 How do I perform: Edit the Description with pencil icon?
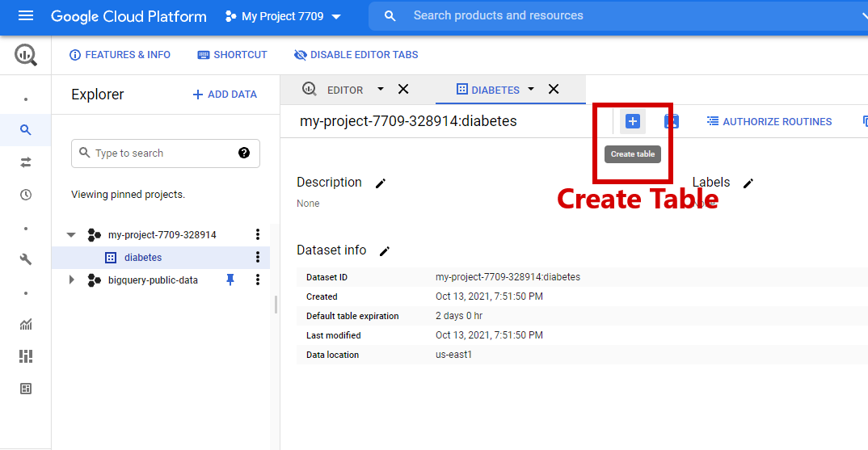click(381, 183)
